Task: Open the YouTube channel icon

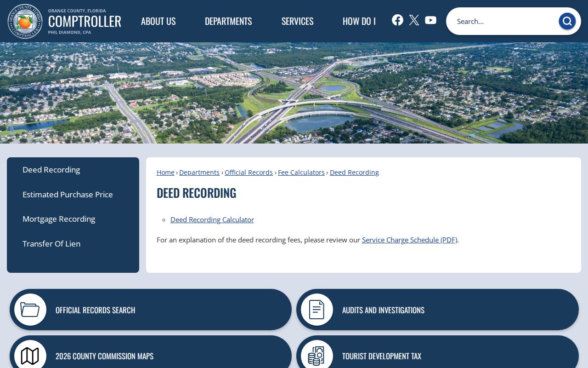Action: pyautogui.click(x=430, y=20)
